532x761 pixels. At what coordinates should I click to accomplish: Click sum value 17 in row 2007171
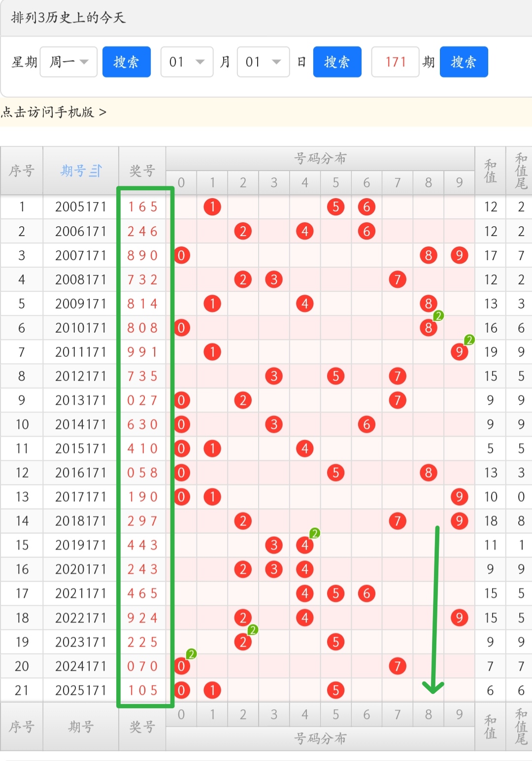pyautogui.click(x=491, y=255)
